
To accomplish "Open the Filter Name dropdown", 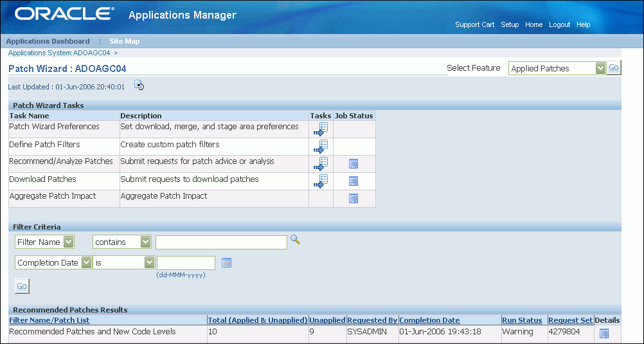I will pos(44,242).
